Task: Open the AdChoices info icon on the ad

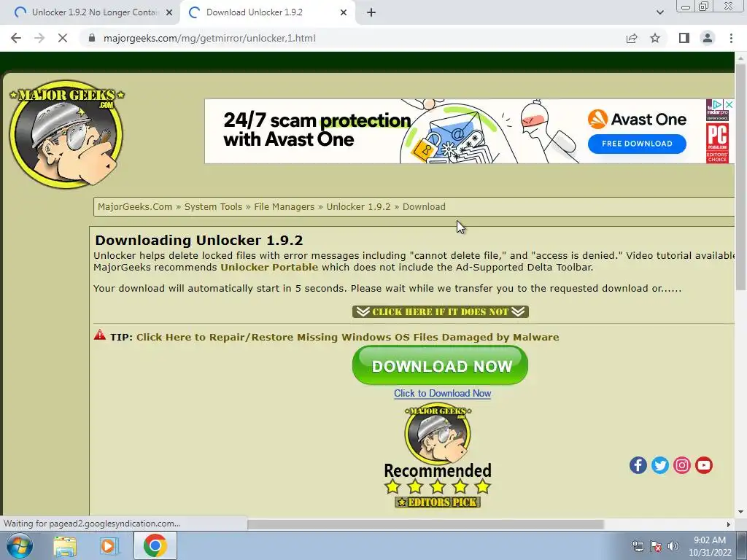Action: (x=718, y=104)
